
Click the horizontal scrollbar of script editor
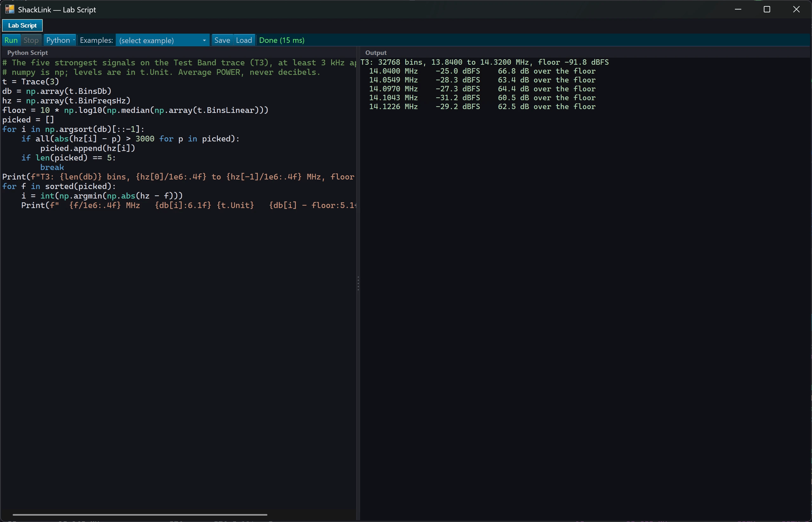140,514
